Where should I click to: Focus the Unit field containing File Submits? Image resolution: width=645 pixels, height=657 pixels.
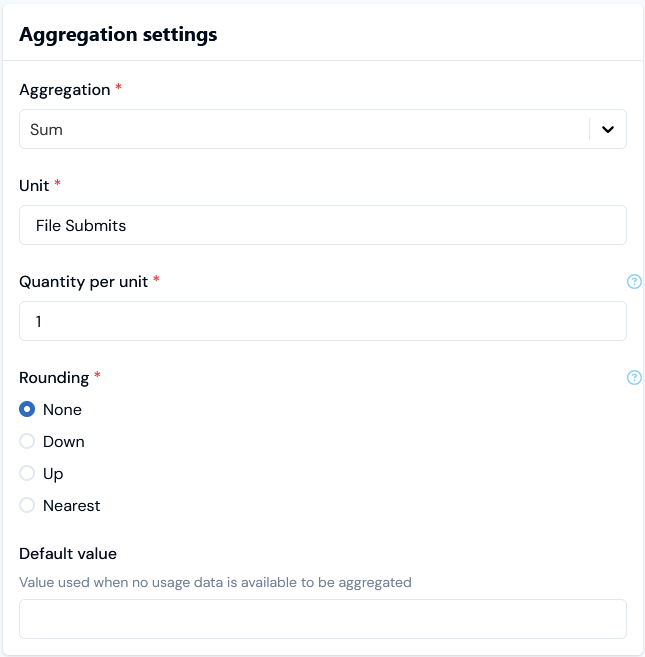323,225
